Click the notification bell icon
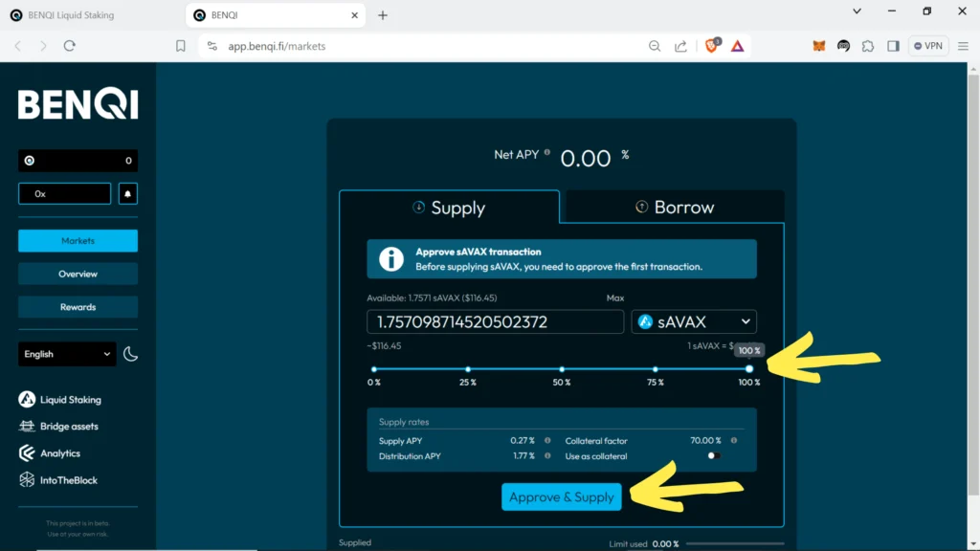Image resolution: width=980 pixels, height=551 pixels. (x=127, y=193)
